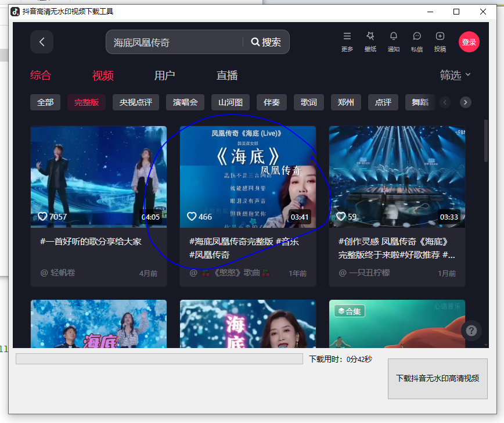Screen dimensions: 504x423
Task: Click the heart icon with 466 likes
Action: pos(192,217)
